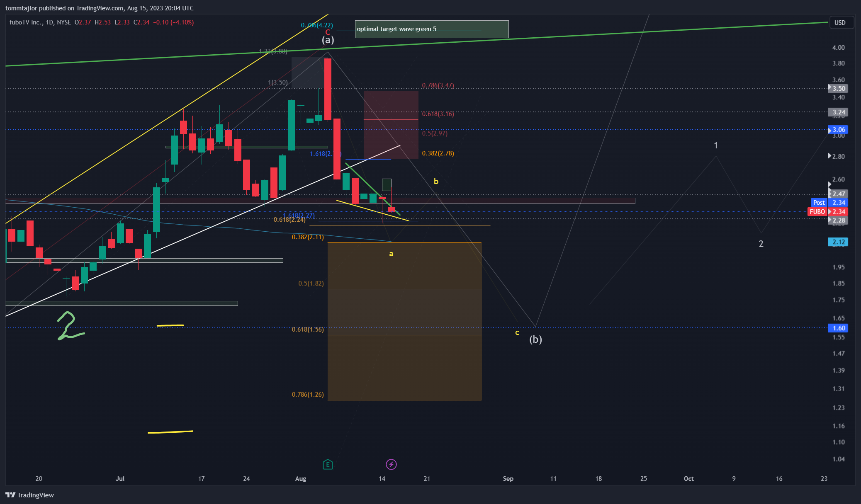
Task: Click the FUBO 2.34 price tag
Action: tap(828, 211)
